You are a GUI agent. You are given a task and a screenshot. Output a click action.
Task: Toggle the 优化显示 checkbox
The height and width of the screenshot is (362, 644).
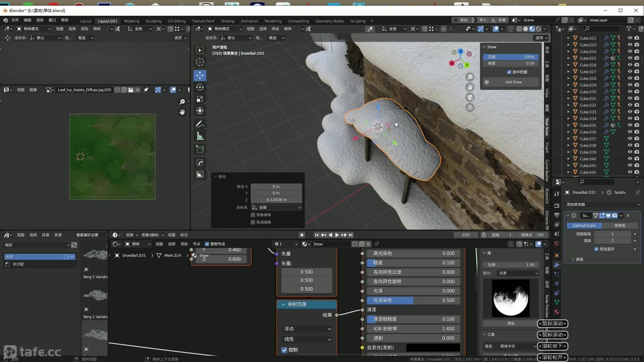(x=596, y=249)
